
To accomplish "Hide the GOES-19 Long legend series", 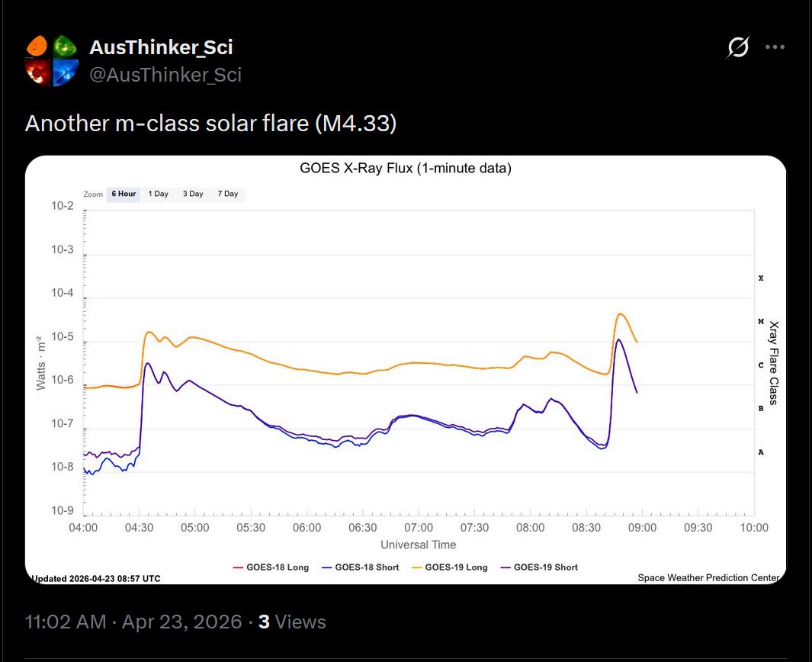I will click(449, 567).
